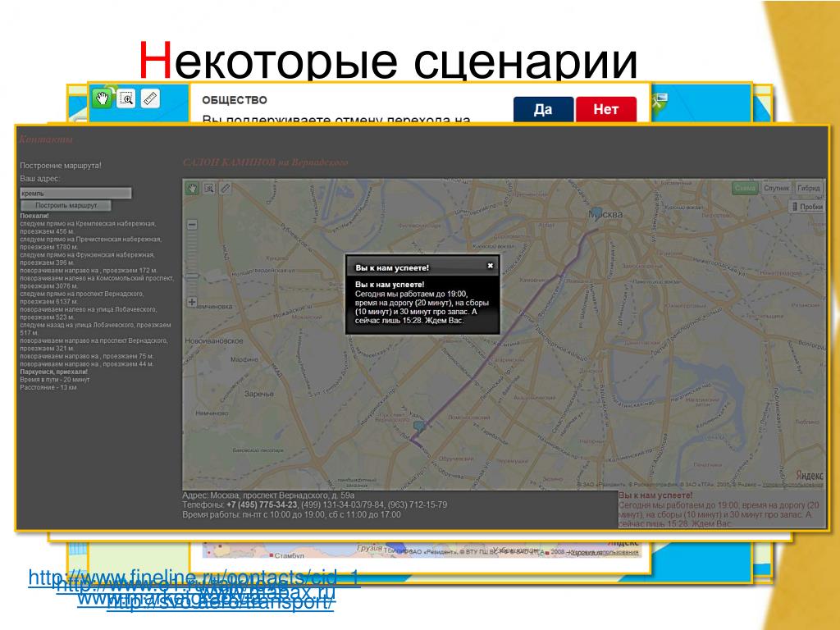Click the route step mentioning Пречистенская набережная
This screenshot has height=630, width=840.
click(90, 243)
